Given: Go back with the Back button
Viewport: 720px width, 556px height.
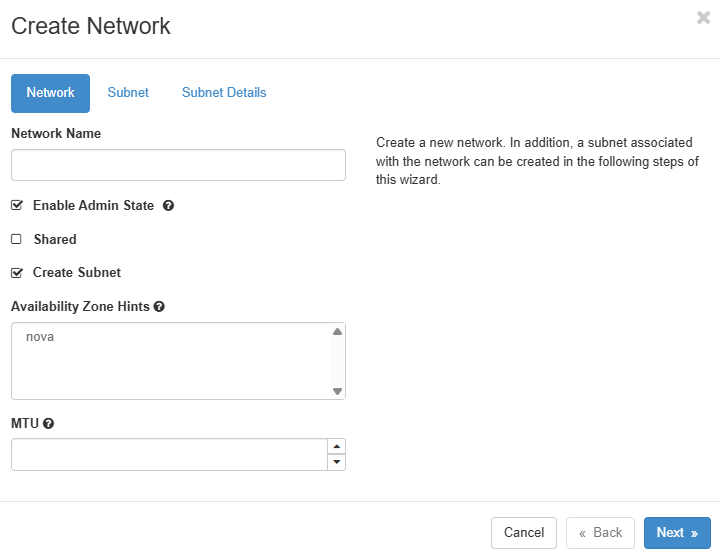Looking at the screenshot, I should (600, 533).
